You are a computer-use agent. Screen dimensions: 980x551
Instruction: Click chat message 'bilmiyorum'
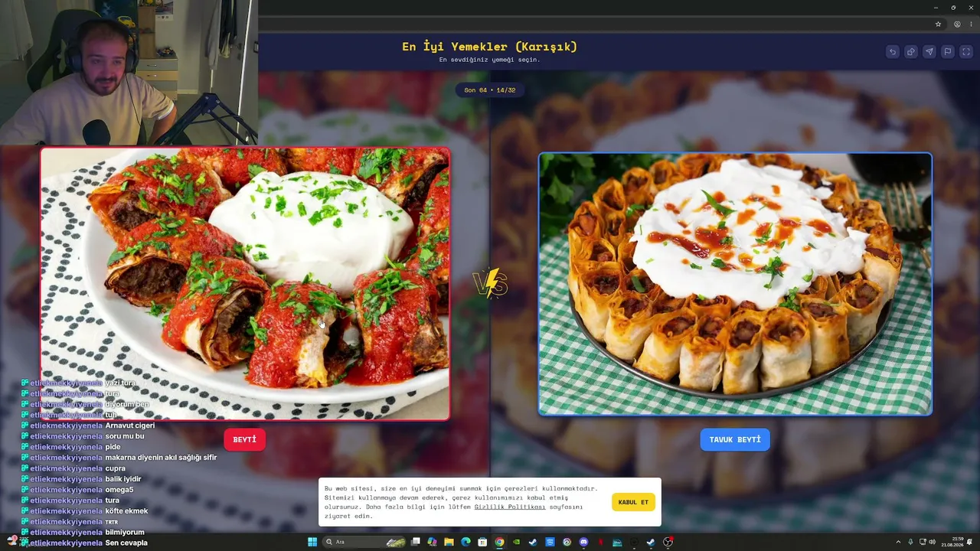coord(125,532)
